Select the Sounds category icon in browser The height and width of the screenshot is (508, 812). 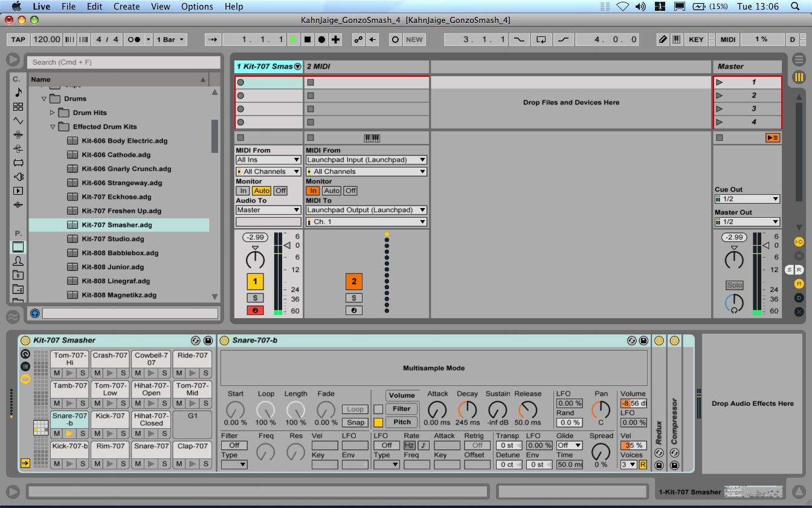tap(18, 93)
